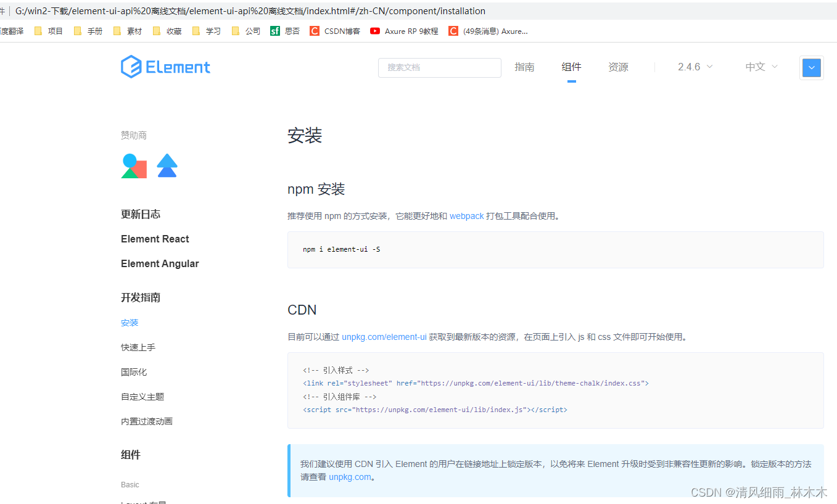This screenshot has width=837, height=504.
Task: Open the 收藏 bookmarks folder icon
Action: click(157, 31)
